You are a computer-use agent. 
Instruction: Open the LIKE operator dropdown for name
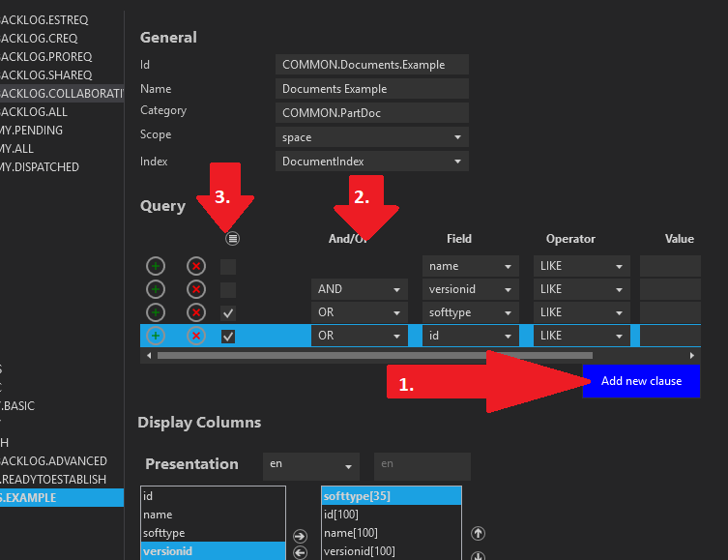[x=582, y=266]
